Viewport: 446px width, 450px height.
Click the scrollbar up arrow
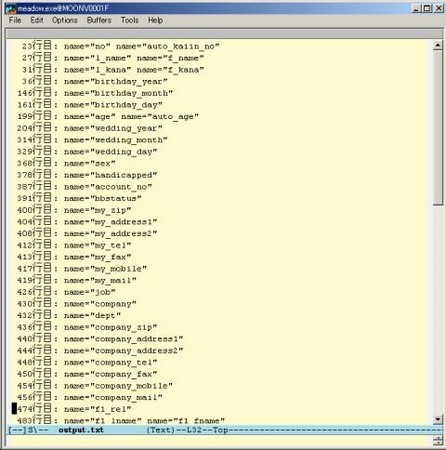pos(438,45)
